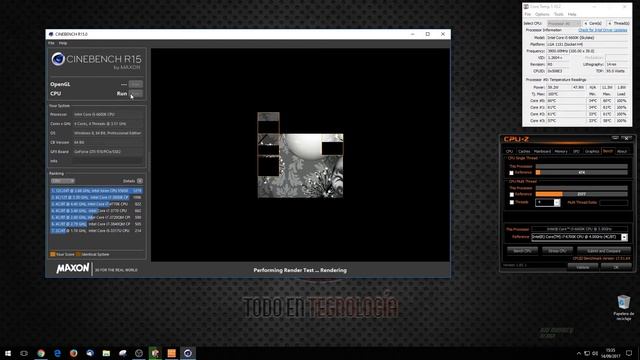Open the Select CPU dropdown in Core Temp
The height and width of the screenshot is (360, 640).
pos(564,23)
